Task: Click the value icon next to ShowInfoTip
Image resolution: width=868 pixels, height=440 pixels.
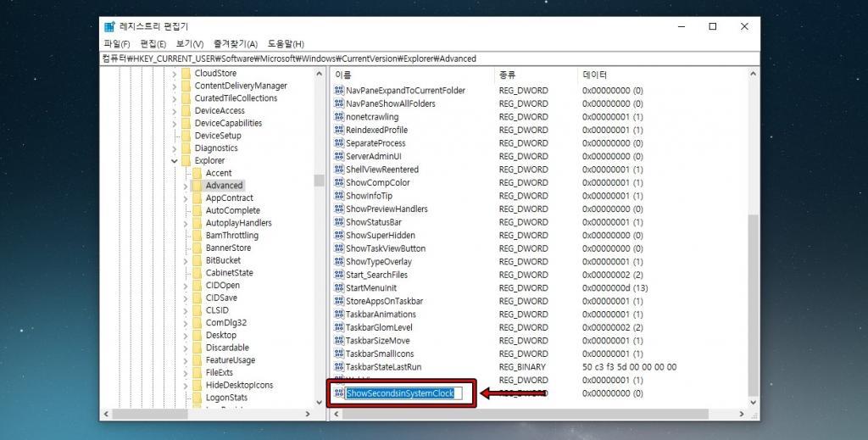Action: (x=339, y=196)
